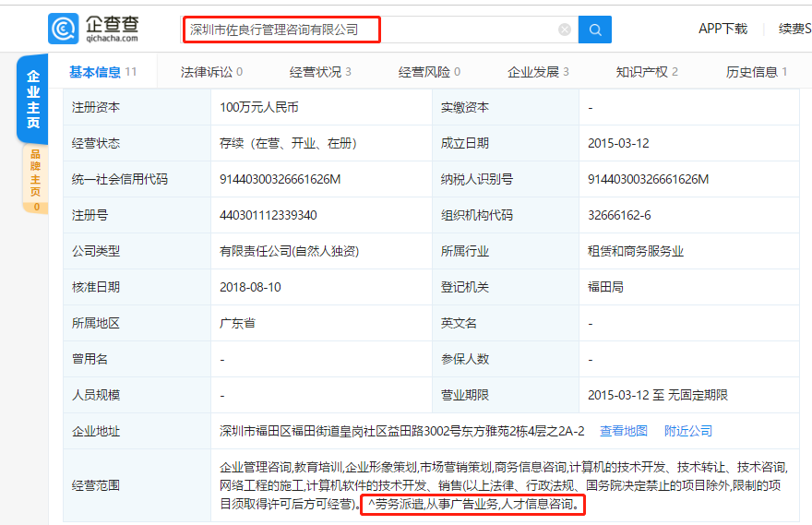
Task: Click the region value 广东省
Action: pyautogui.click(x=237, y=323)
